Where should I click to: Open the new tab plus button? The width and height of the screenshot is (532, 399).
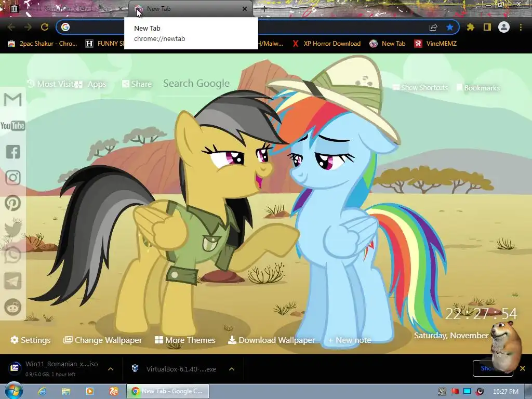click(264, 9)
